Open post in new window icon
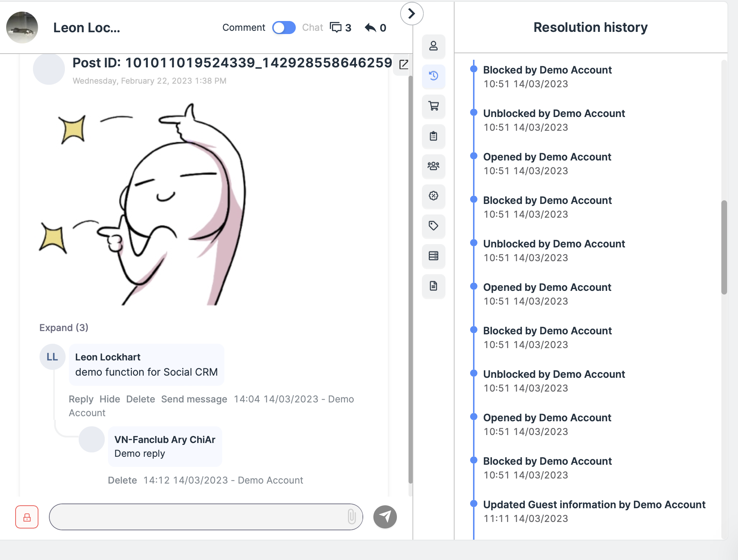Screen dimensions: 738x560 pos(403,64)
